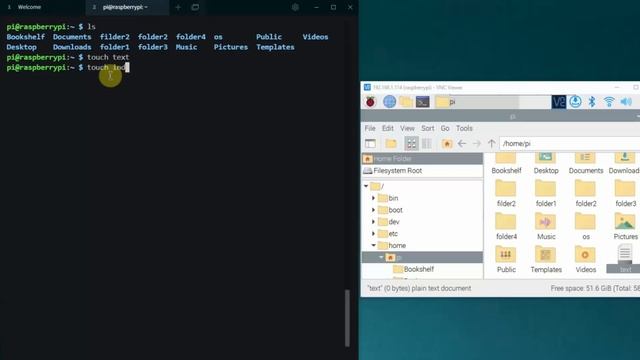Select the text file icon
This screenshot has width=640, height=360.
click(625, 258)
